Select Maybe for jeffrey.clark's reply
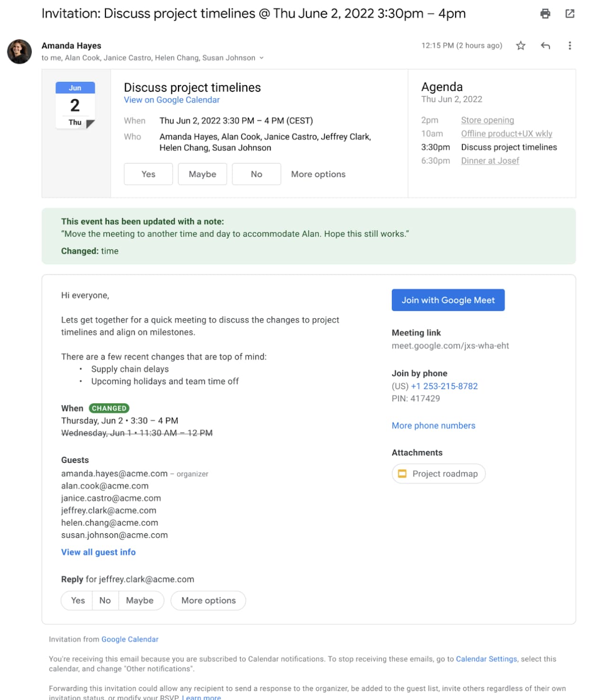 tap(141, 600)
